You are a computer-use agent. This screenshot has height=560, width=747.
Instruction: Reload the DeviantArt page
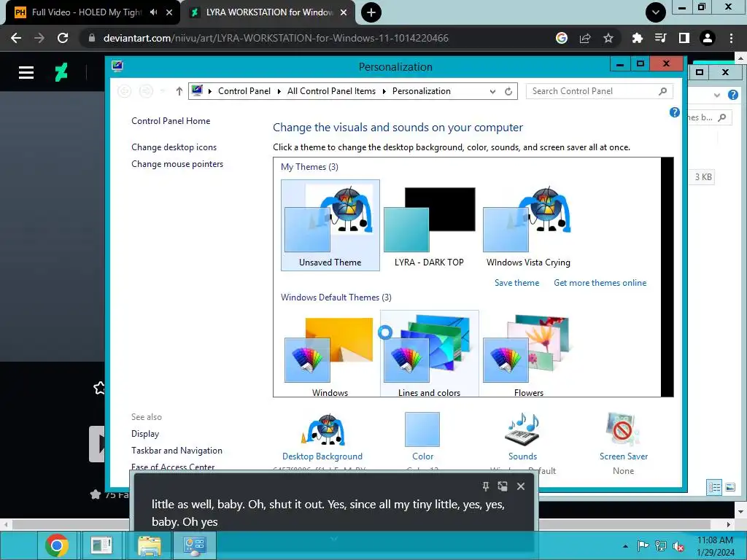(63, 38)
